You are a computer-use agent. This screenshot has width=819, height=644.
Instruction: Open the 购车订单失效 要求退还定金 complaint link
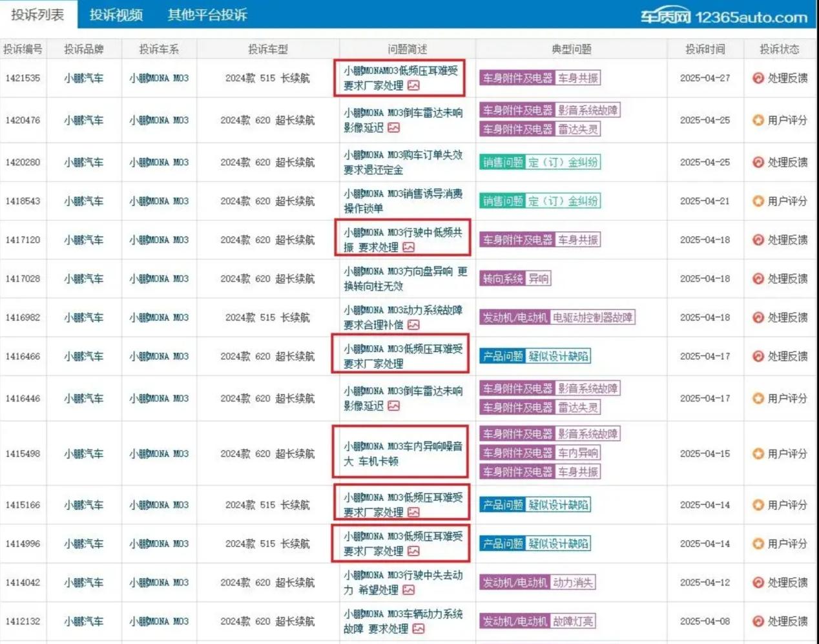403,162
